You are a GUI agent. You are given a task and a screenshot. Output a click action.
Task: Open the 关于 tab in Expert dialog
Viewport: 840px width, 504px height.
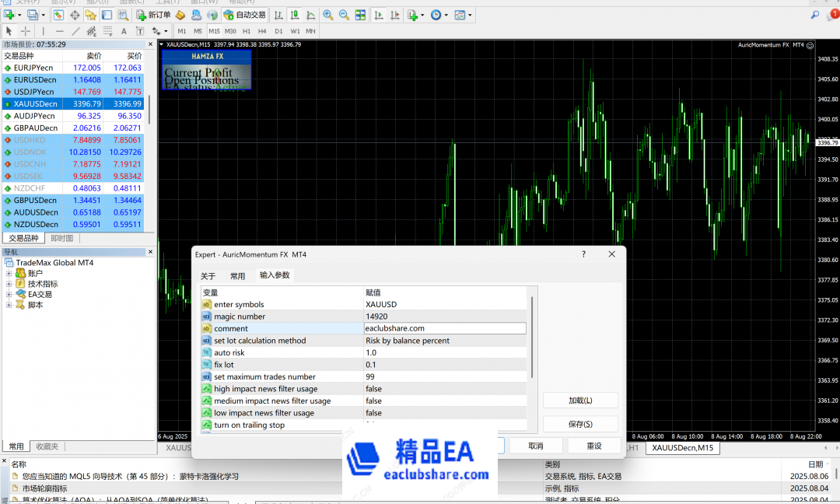(x=208, y=276)
